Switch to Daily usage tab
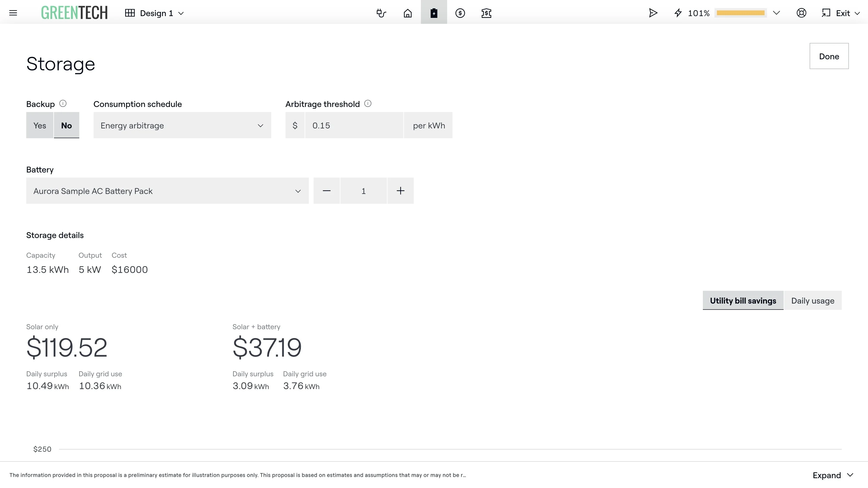The image size is (868, 488). [x=813, y=300]
